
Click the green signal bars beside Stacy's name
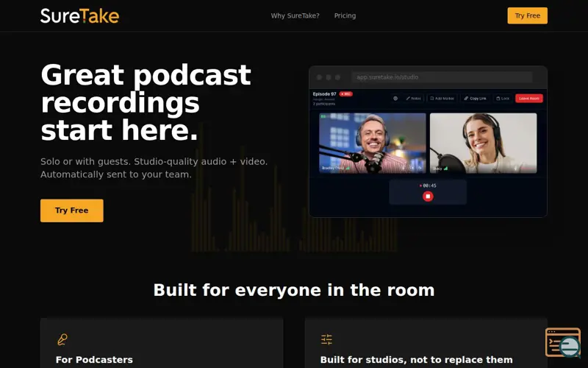pyautogui.click(x=445, y=169)
